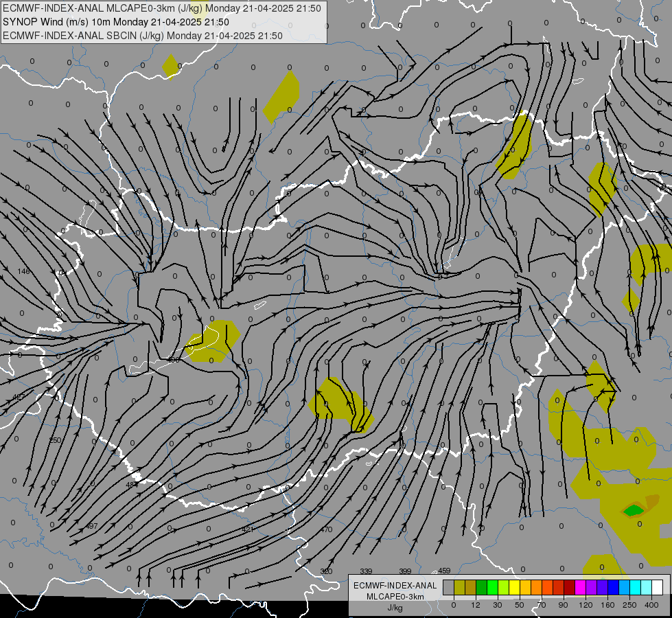
Task: Click the '320' value near the bottom
Action: pos(326,571)
